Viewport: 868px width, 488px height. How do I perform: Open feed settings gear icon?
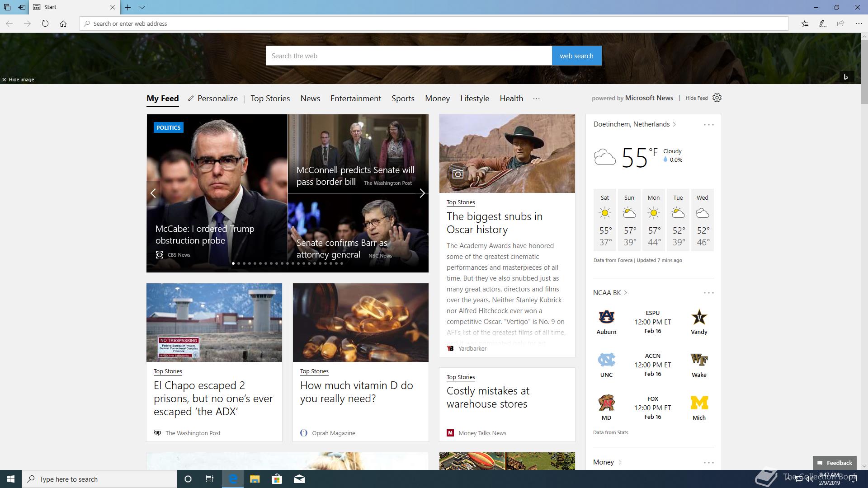point(717,98)
